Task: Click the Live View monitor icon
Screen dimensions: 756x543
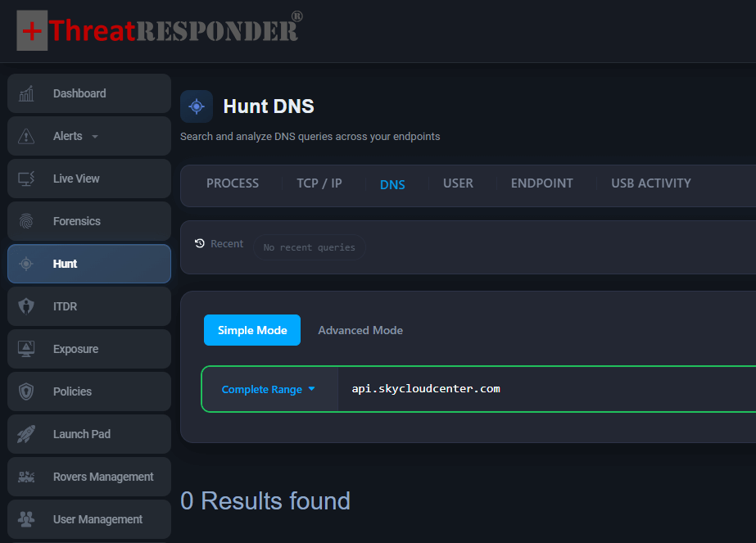Action: [25, 179]
